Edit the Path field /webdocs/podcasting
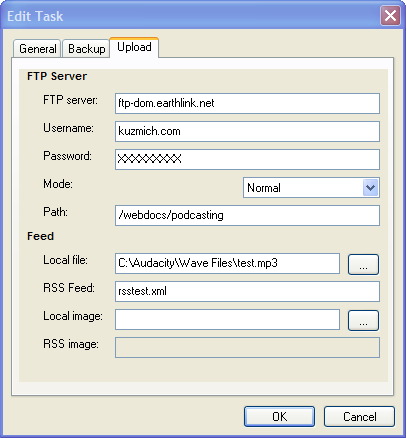The width and height of the screenshot is (407, 438). (247, 215)
